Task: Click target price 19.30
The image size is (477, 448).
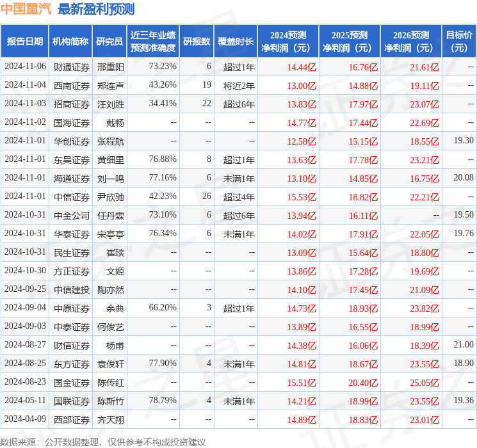Action: pyautogui.click(x=464, y=140)
